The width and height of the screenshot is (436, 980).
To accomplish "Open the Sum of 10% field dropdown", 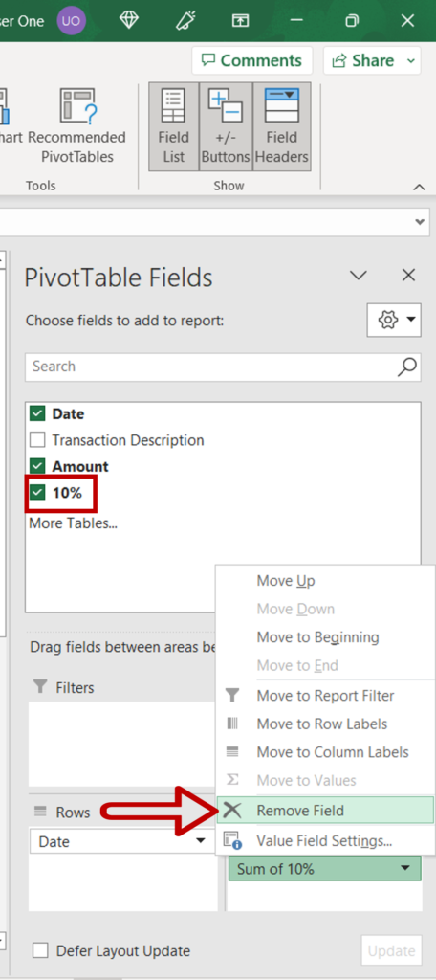I will 405,869.
